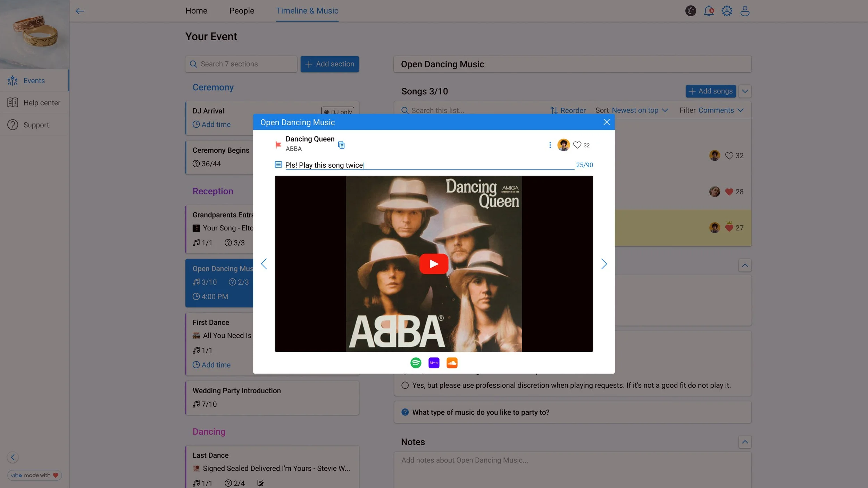Open song in SoundCloud
This screenshot has height=488, width=868.
(452, 363)
